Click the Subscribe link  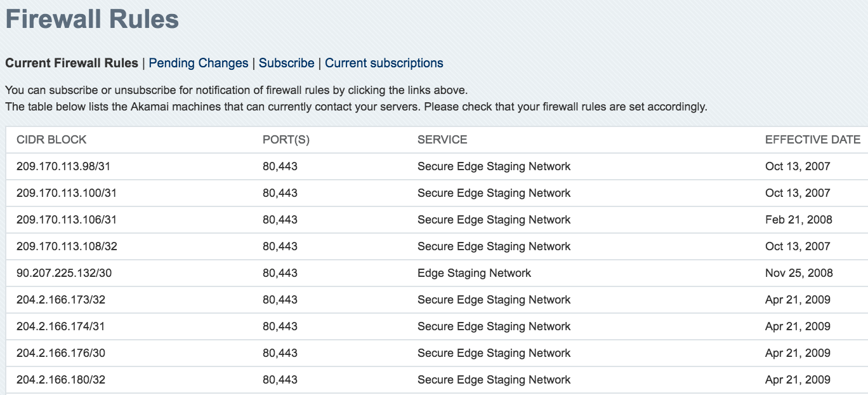(x=287, y=64)
